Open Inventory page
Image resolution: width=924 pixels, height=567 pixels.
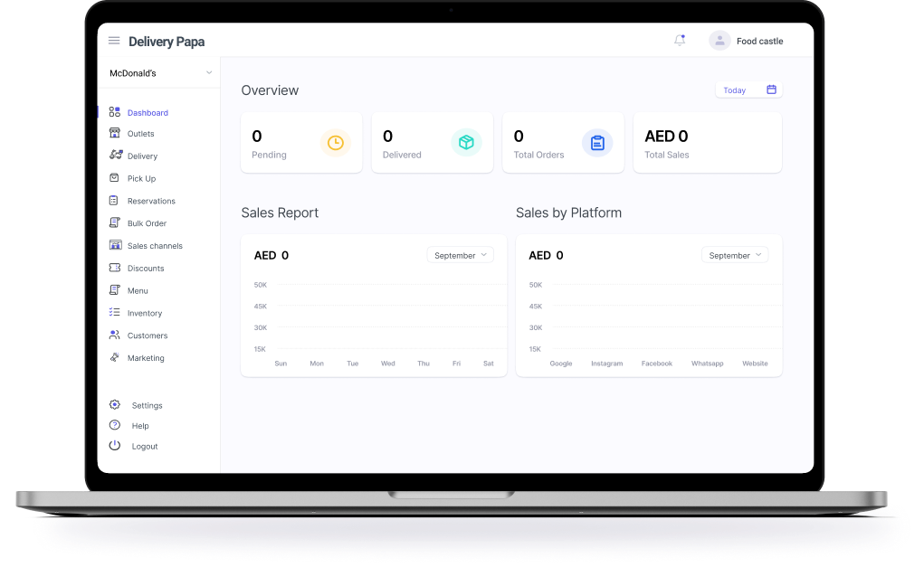145,313
